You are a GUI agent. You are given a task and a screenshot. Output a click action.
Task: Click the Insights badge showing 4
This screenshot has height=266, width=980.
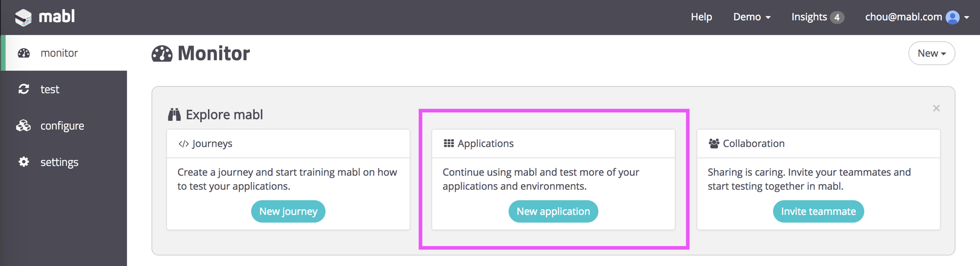click(x=837, y=17)
